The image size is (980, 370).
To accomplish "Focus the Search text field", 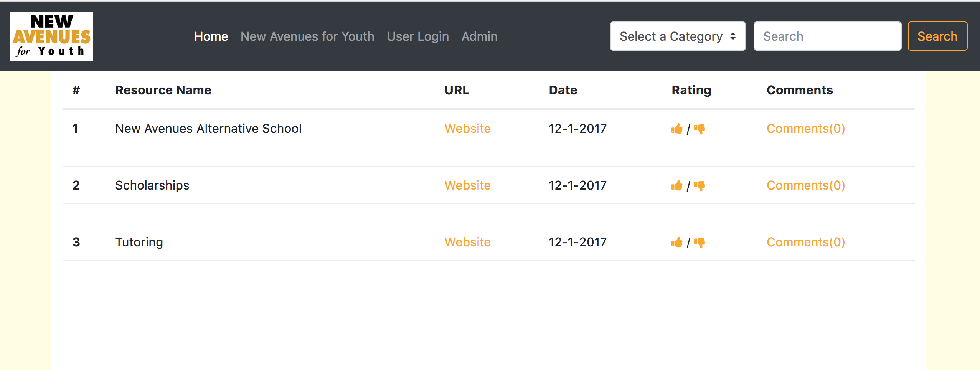I will point(827,36).
